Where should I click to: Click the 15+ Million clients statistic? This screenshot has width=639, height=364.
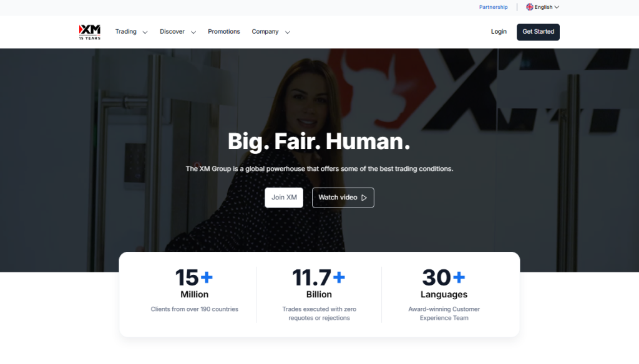pos(194,284)
